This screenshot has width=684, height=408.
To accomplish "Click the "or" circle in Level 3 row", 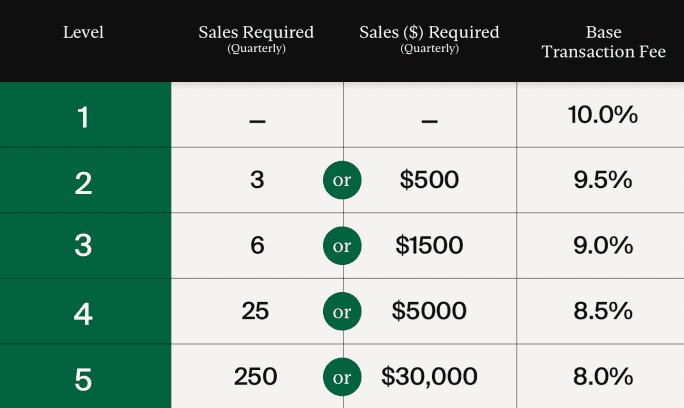I will point(342,246).
